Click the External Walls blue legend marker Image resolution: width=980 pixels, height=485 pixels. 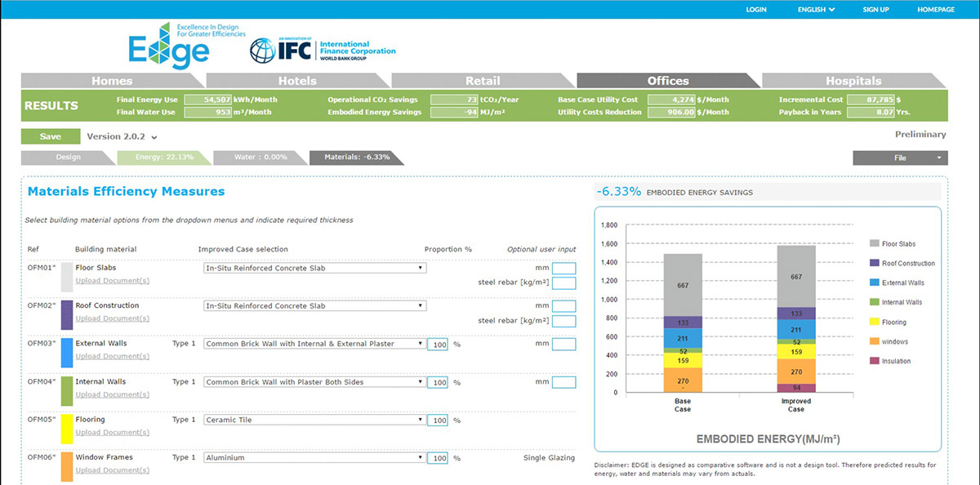[x=874, y=283]
